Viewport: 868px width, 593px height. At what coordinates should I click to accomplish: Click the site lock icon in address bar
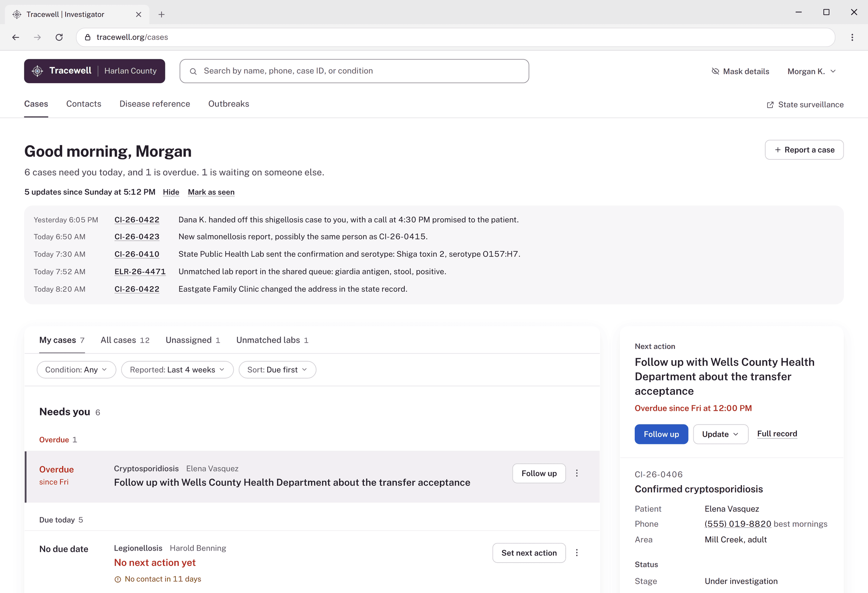[x=88, y=37]
